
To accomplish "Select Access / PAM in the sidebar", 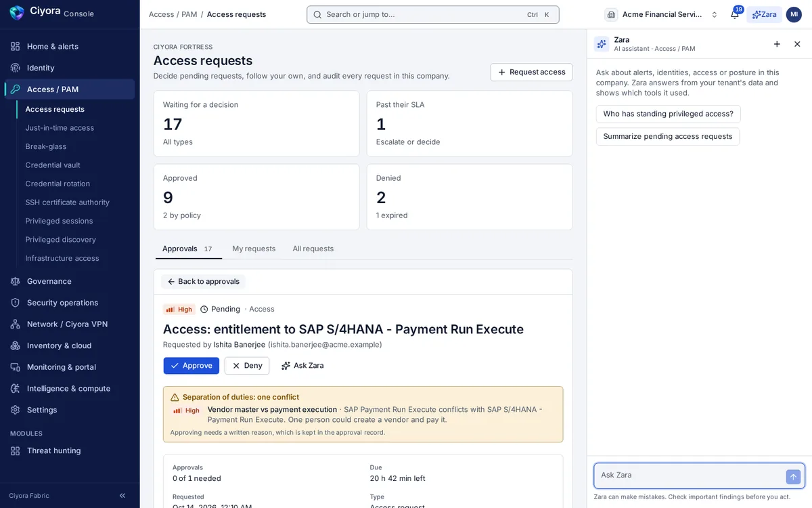I will pyautogui.click(x=70, y=89).
